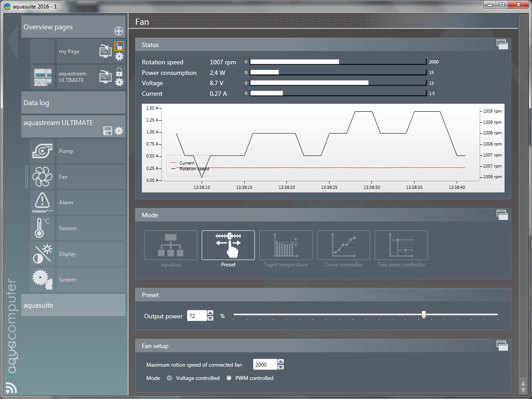Screen dimensions: 532x399
Task: Click the aquastream ULTIMATE page thumbnail
Action: pyautogui.click(x=43, y=77)
